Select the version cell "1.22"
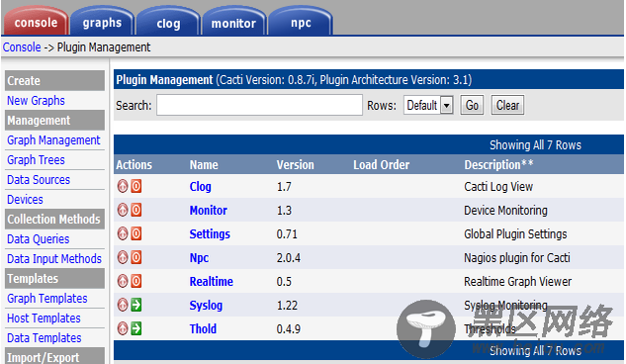This screenshot has height=364, width=626. coord(287,306)
